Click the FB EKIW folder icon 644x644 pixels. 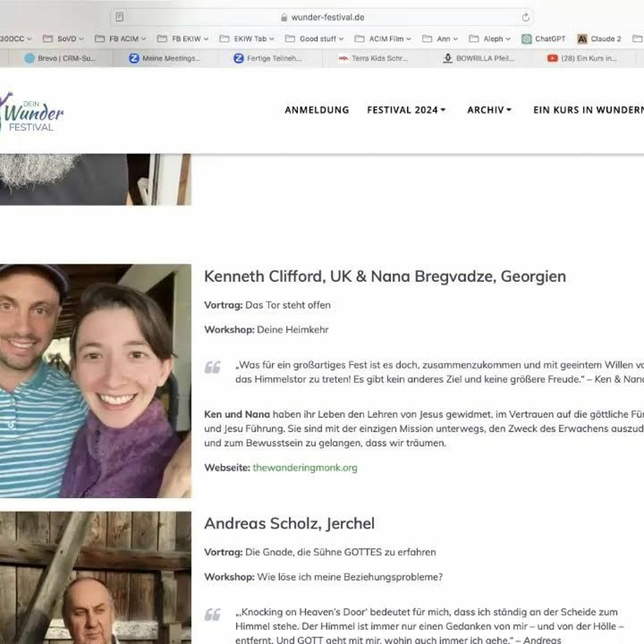point(162,39)
